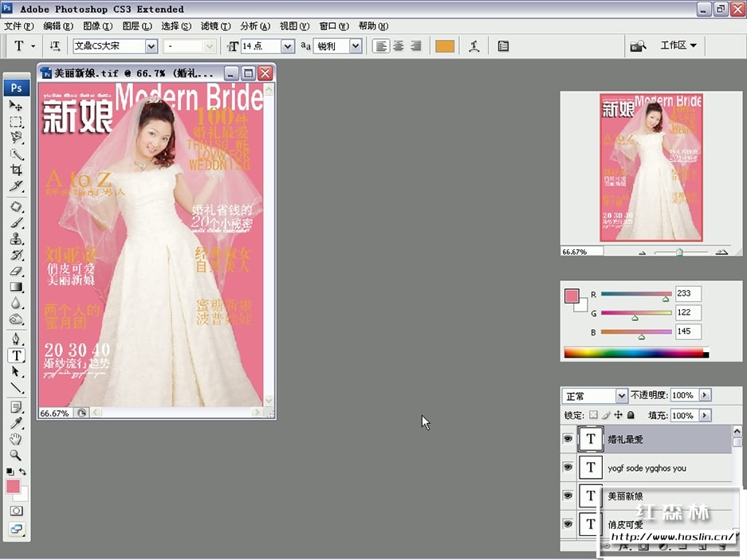
Task: Toggle lock transparent pixels
Action: (x=593, y=415)
